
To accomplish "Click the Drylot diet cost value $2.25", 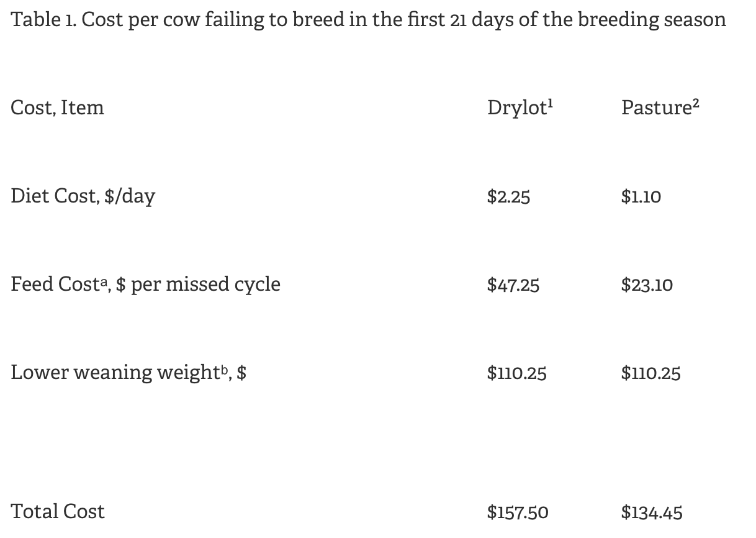I will [508, 197].
